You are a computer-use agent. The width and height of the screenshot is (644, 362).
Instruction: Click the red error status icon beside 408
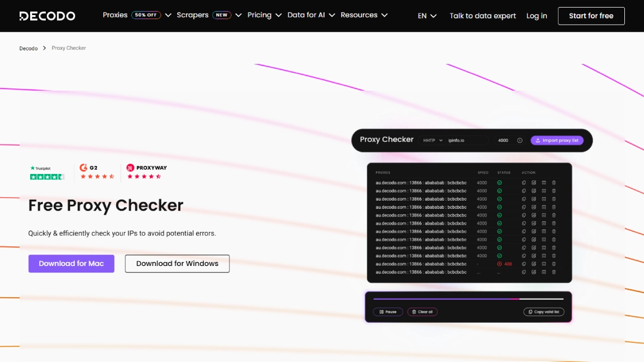point(500,264)
